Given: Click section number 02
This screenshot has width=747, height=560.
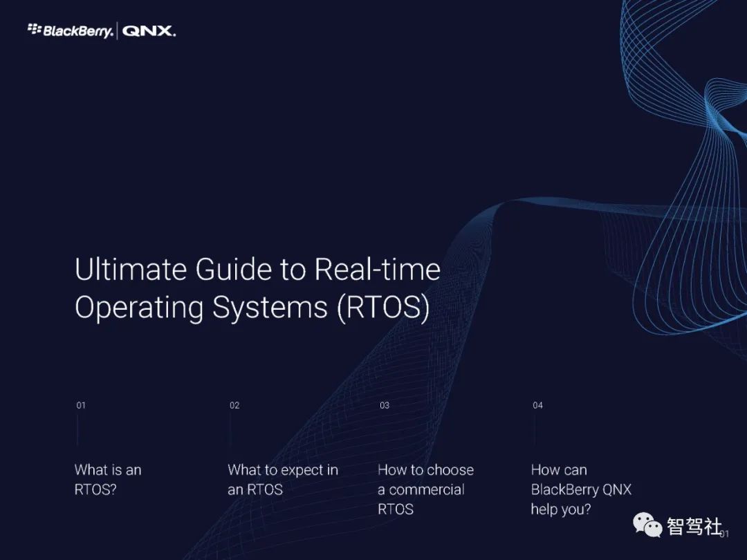Looking at the screenshot, I should (x=234, y=405).
